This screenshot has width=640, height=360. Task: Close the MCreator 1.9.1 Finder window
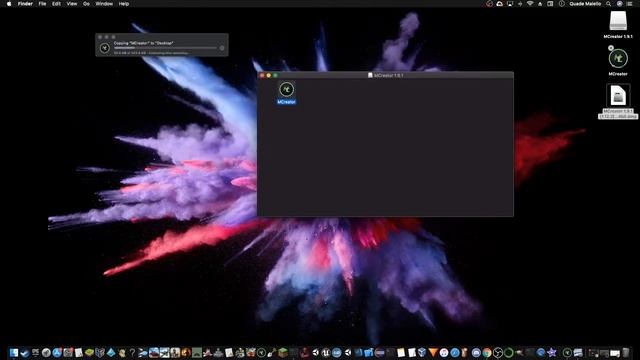tap(262, 75)
